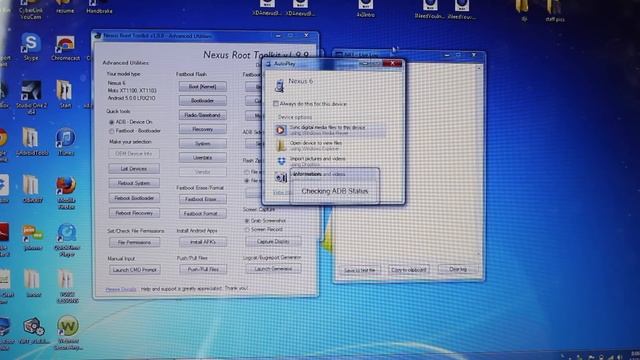Open the Studio One 2 desktop shortcut
The width and height of the screenshot is (640, 360).
(x=31, y=97)
